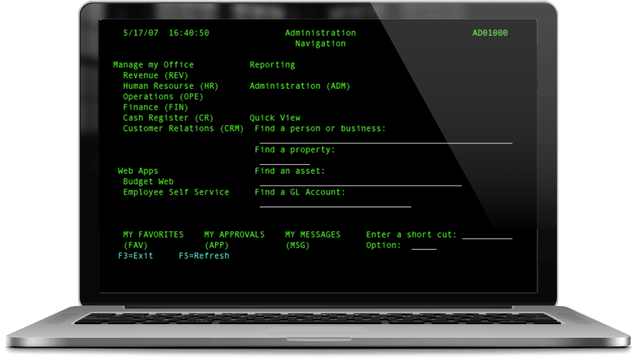Click the person or business search field
Screen dimensions: 634x364
(386, 139)
